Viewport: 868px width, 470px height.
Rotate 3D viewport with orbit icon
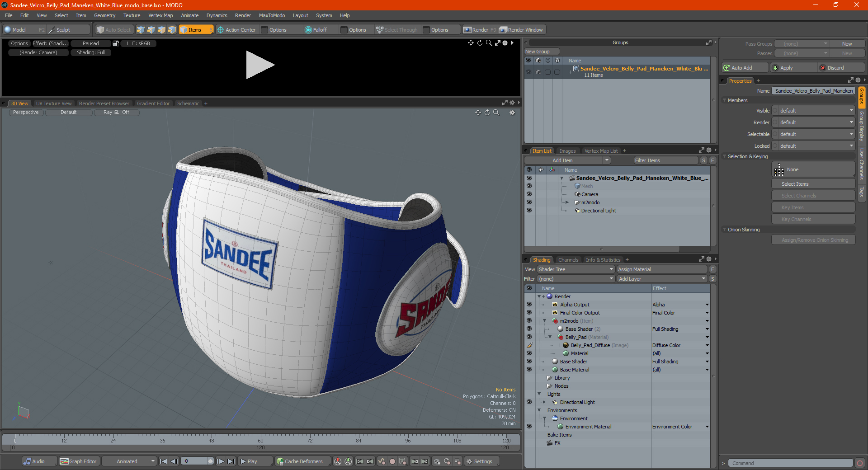(487, 113)
